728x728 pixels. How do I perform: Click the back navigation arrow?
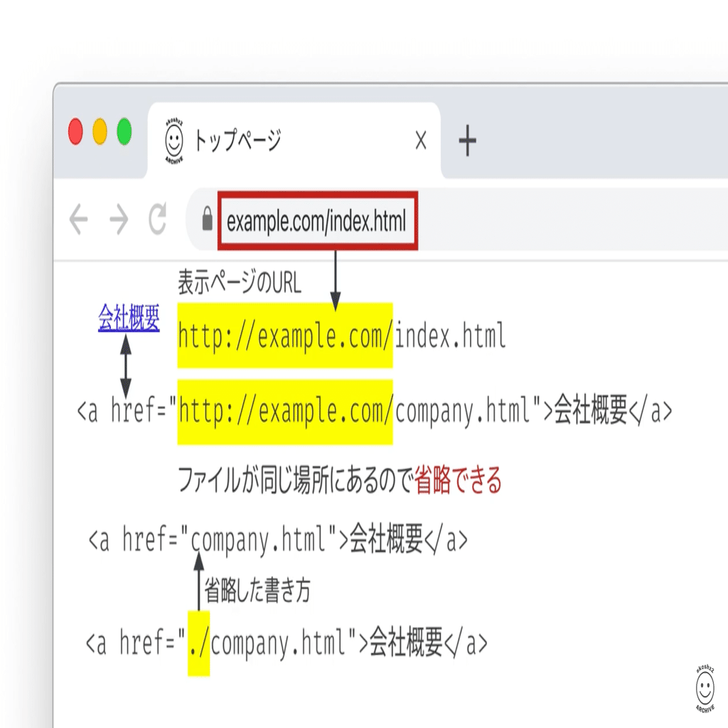coord(80,220)
